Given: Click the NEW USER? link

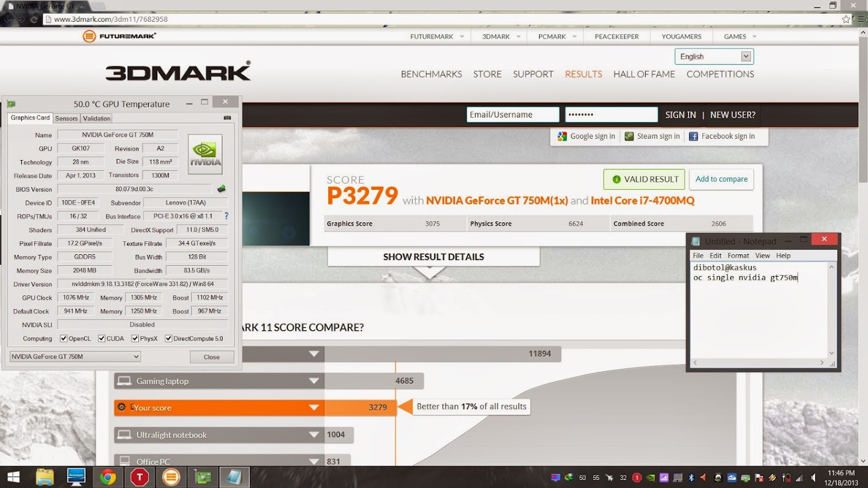Looking at the screenshot, I should click(x=732, y=115).
